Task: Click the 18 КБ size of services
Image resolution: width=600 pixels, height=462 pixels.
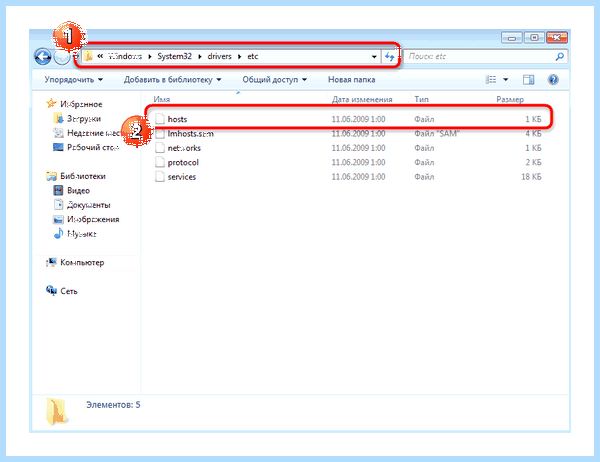Action: [x=531, y=177]
